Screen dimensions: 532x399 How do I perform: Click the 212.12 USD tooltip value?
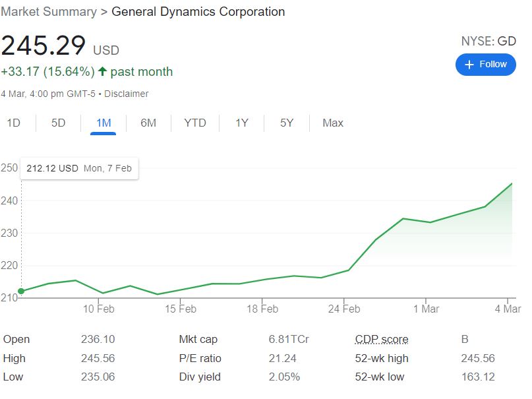pyautogui.click(x=52, y=168)
